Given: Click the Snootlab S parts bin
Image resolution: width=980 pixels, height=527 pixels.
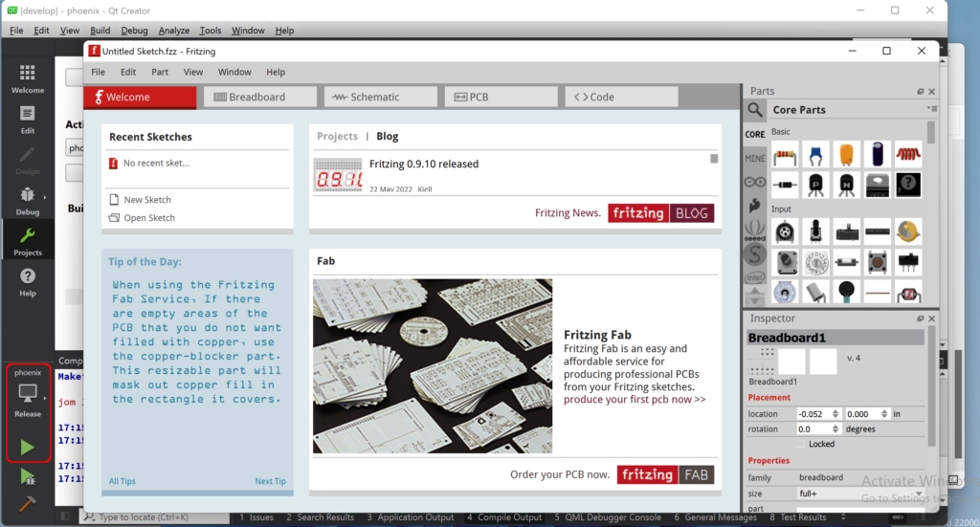Looking at the screenshot, I should pos(755,254).
